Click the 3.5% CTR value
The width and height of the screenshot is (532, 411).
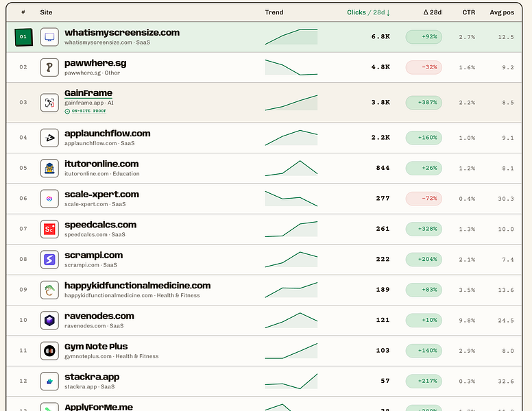pos(467,290)
